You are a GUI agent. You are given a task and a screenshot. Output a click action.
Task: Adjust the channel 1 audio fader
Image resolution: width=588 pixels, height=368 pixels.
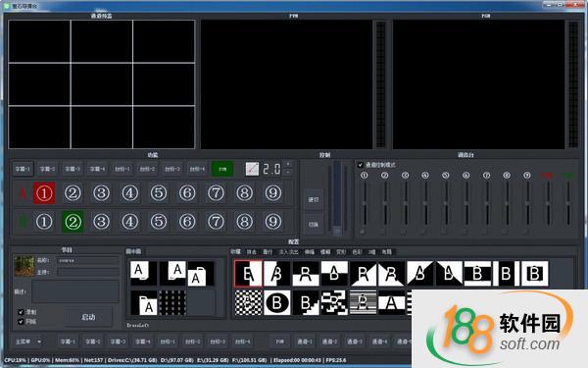[x=365, y=203]
